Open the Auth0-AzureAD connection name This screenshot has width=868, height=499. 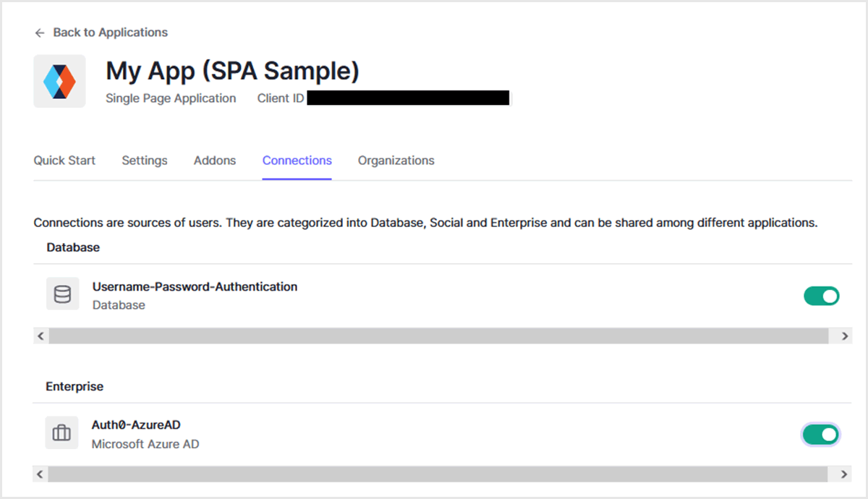136,425
